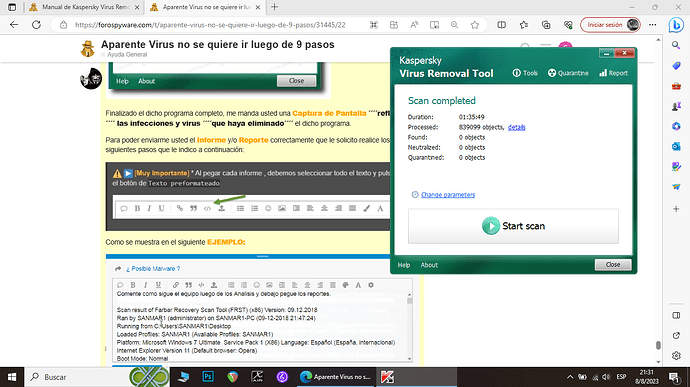The height and width of the screenshot is (387, 690).
Task: Click the Iniciar sesión profile button
Action: coord(610,25)
